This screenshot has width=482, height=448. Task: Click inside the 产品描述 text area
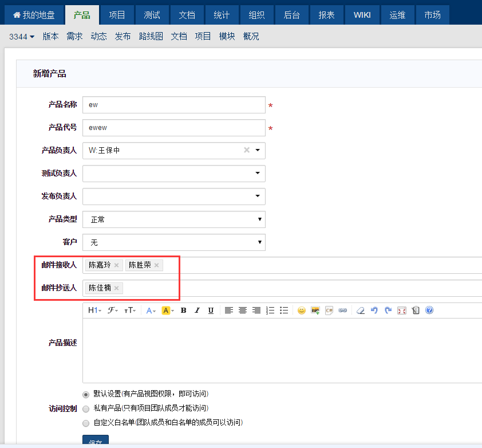[282, 351]
